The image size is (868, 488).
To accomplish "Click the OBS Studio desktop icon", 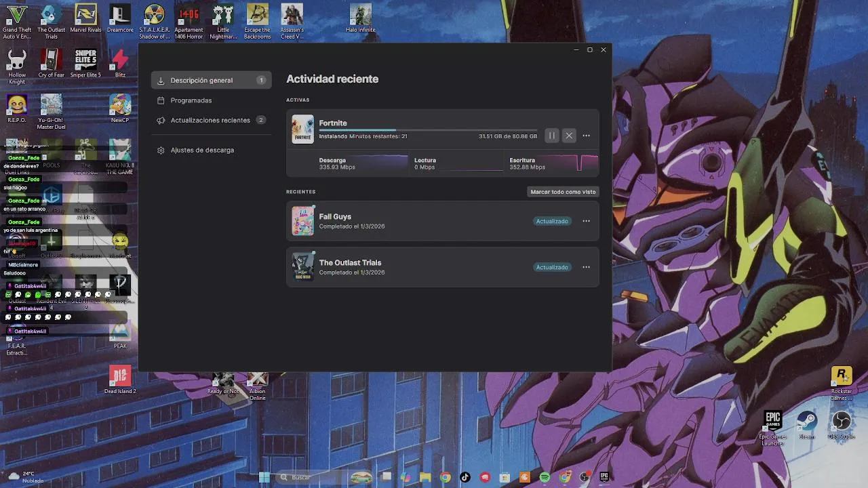I will click(x=842, y=425).
